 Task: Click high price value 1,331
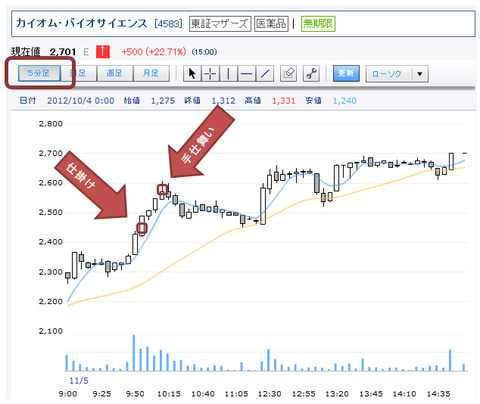point(284,101)
